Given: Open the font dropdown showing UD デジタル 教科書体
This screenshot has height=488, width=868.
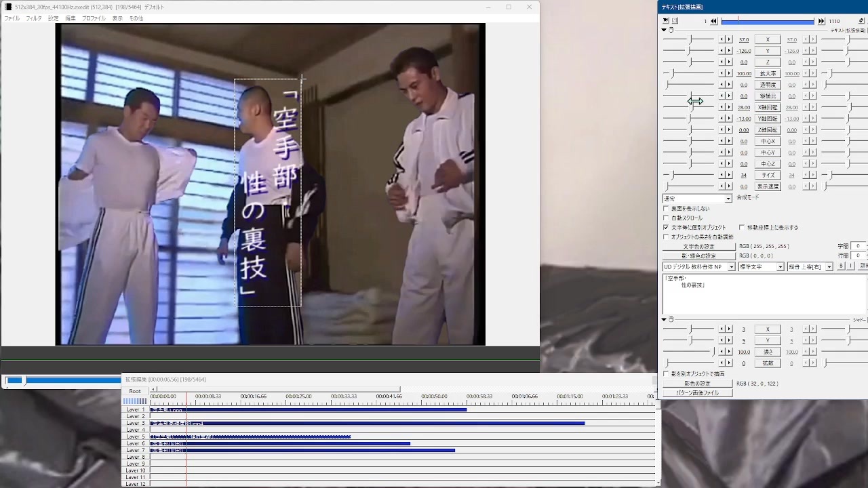Looking at the screenshot, I should click(x=698, y=267).
